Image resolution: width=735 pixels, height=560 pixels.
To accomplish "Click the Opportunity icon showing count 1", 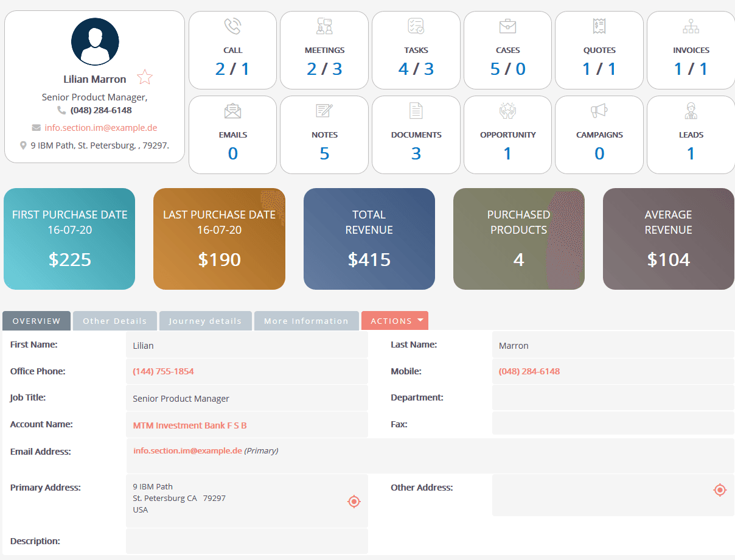I will click(x=507, y=111).
